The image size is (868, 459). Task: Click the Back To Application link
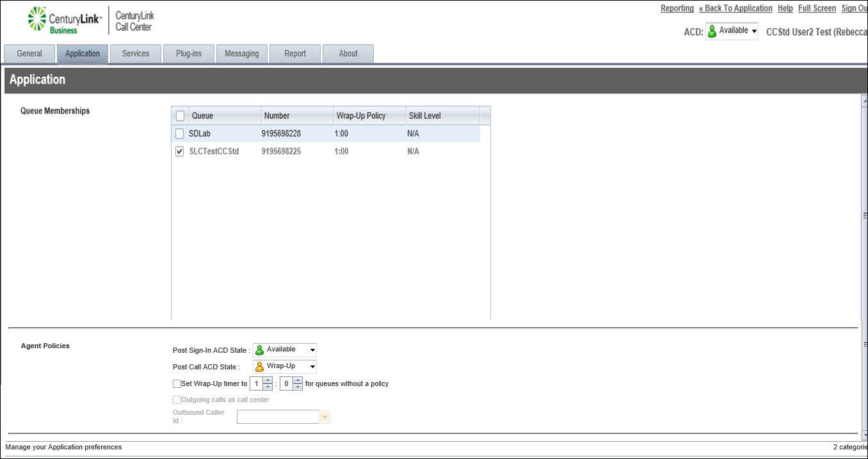tap(735, 8)
